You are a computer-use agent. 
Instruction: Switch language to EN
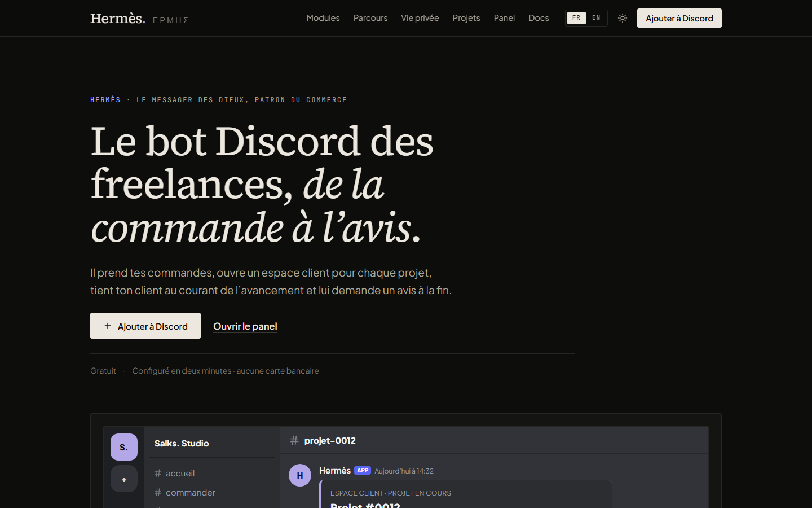click(x=596, y=18)
